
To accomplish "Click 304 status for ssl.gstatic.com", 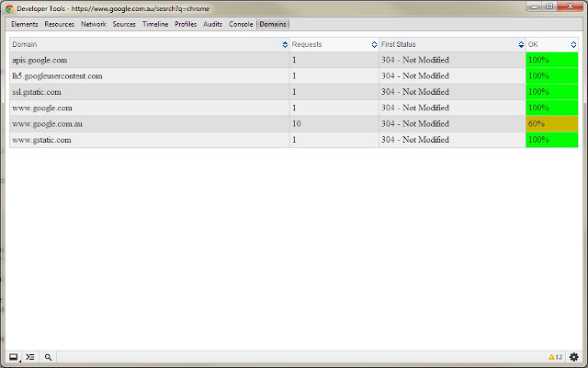I will (452, 92).
